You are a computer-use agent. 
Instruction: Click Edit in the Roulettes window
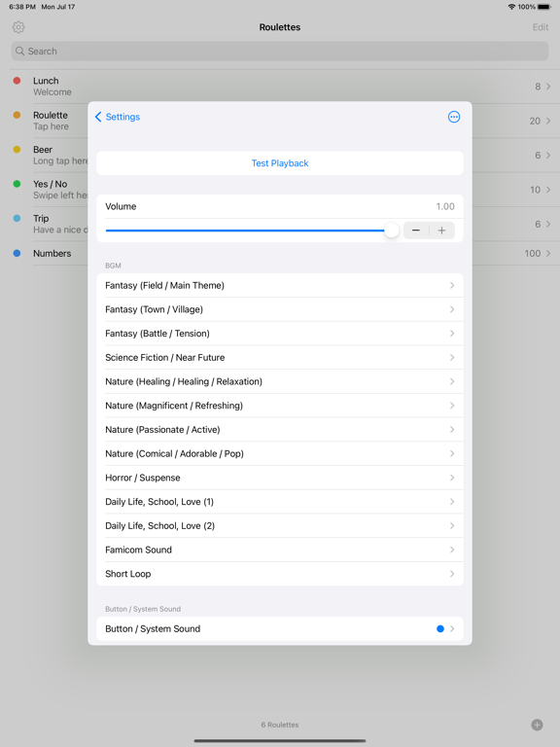point(541,27)
